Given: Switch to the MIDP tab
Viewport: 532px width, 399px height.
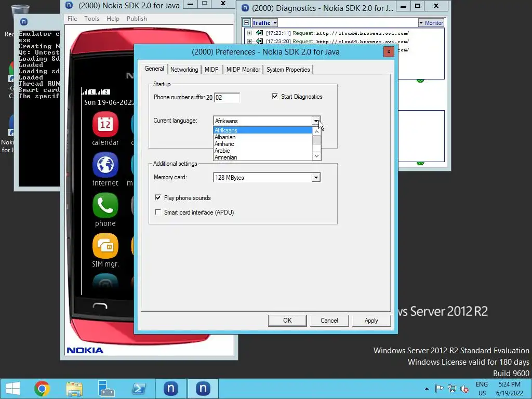Looking at the screenshot, I should [211, 70].
